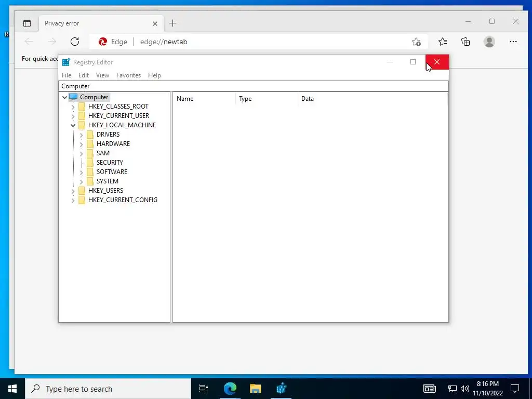Open Favorites menu in Registry Editor
The width and height of the screenshot is (532, 399).
point(128,75)
